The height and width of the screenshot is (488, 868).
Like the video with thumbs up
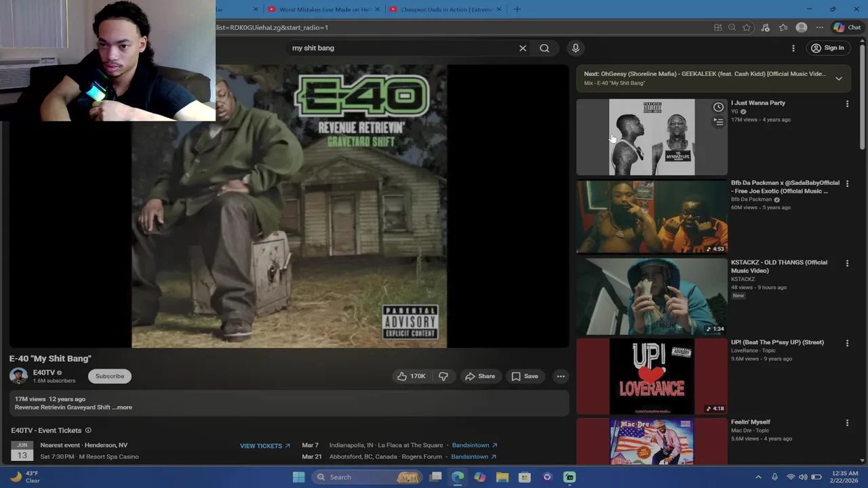pyautogui.click(x=412, y=376)
